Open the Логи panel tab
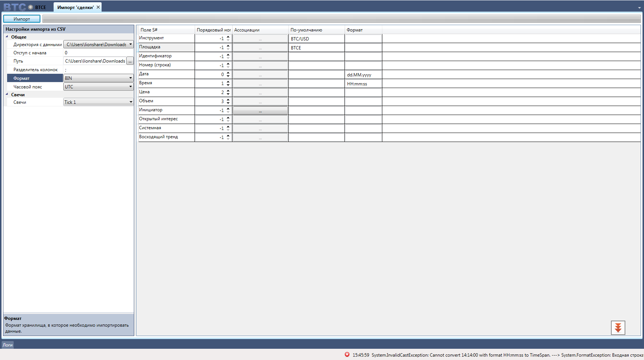Image resolution: width=644 pixels, height=360 pixels. (x=8, y=345)
